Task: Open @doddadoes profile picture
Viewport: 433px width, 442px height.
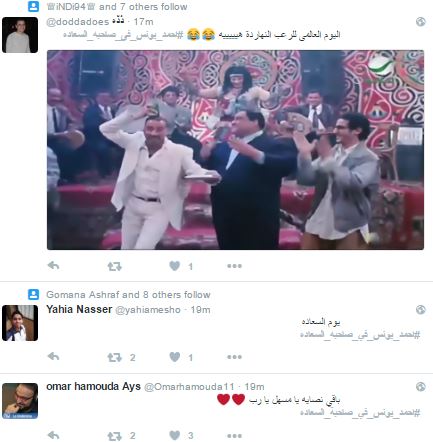Action: point(20,35)
